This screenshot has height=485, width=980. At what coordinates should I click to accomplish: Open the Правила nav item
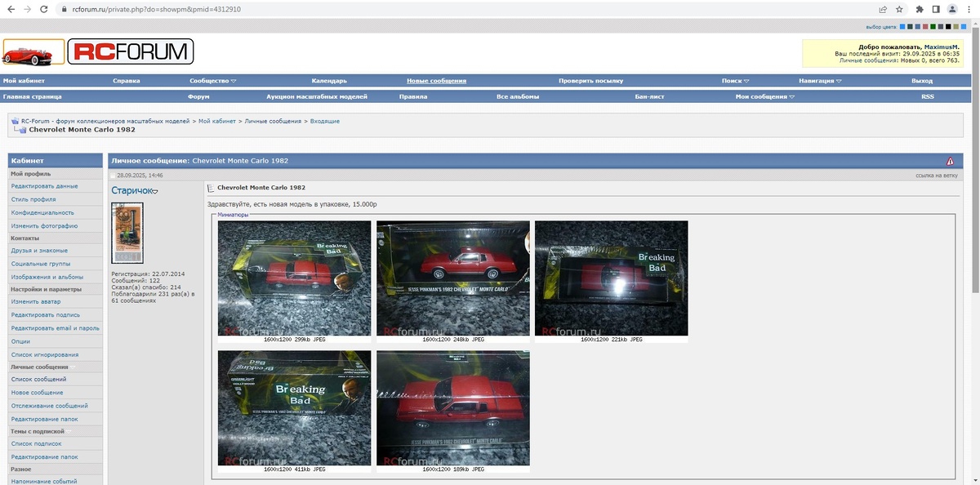[x=413, y=96]
